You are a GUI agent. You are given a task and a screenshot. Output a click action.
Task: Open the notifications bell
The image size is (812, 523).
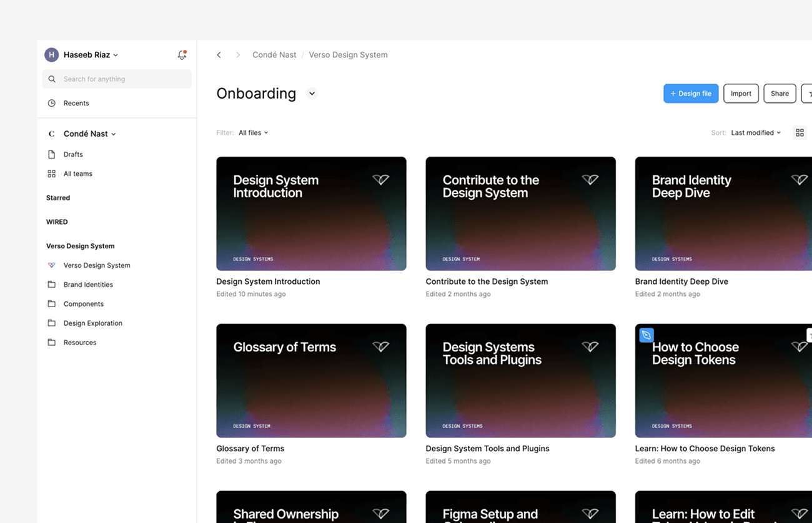click(182, 55)
